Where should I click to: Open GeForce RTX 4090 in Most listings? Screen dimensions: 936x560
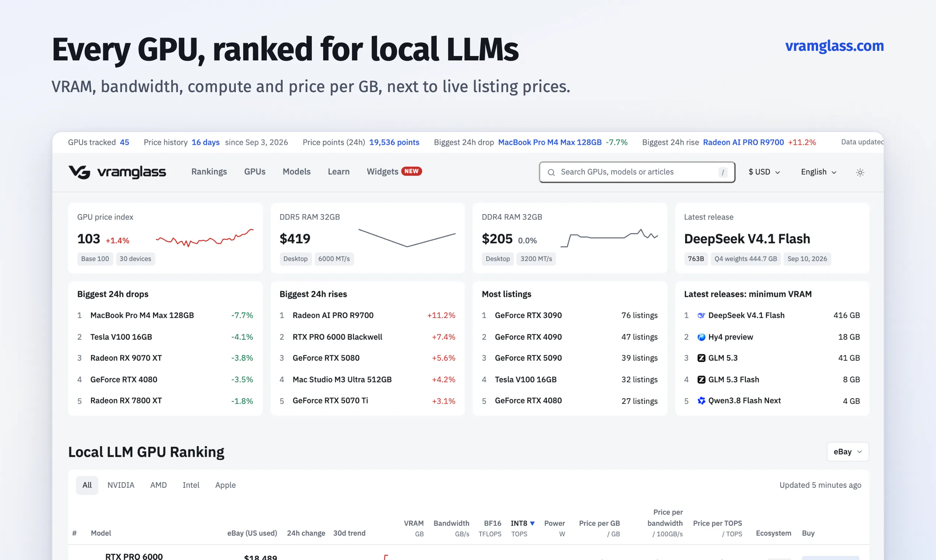[x=528, y=337]
